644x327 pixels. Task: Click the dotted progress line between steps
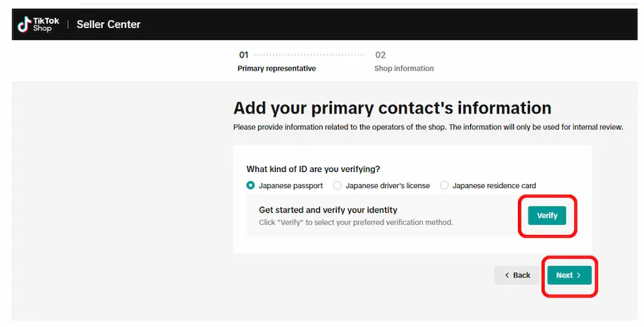(x=310, y=55)
